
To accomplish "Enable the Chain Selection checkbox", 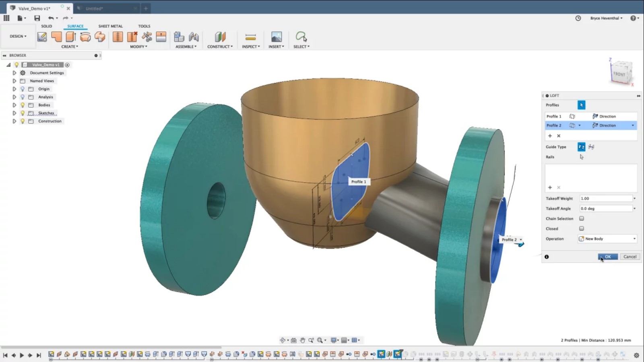I will point(581,218).
